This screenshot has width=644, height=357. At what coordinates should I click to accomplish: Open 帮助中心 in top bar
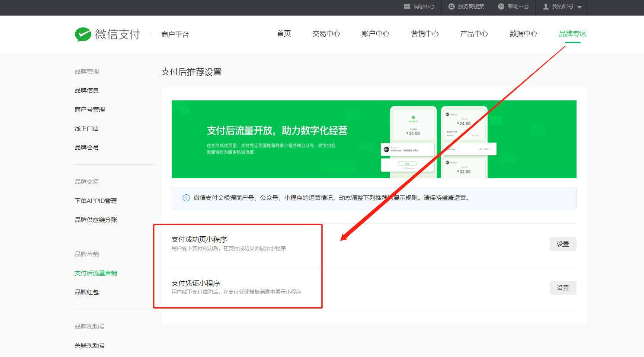coord(518,6)
